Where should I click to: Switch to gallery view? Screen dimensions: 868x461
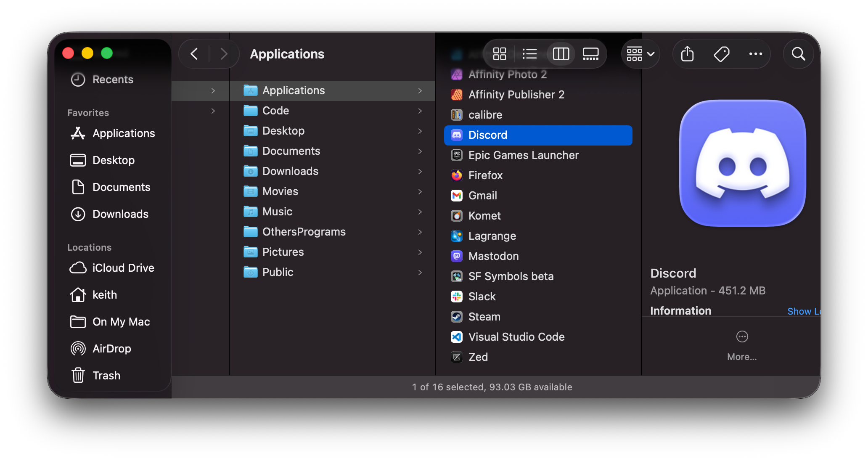pyautogui.click(x=590, y=54)
